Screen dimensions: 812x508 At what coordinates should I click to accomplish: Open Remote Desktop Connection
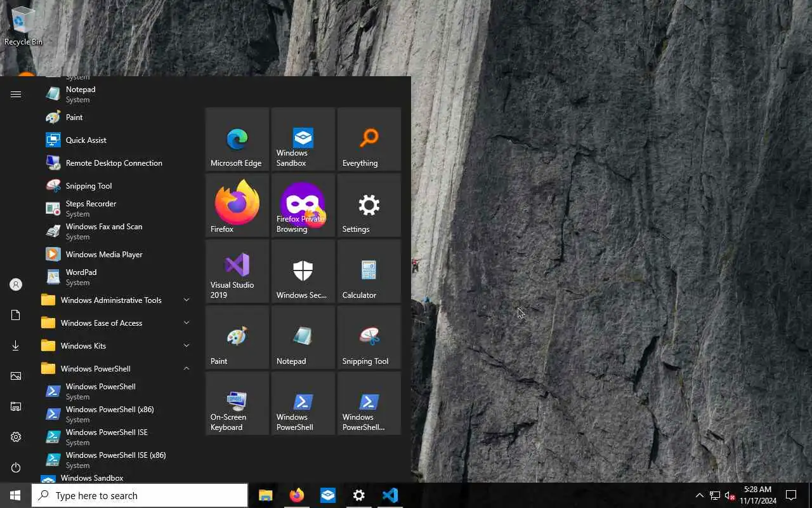(x=117, y=163)
